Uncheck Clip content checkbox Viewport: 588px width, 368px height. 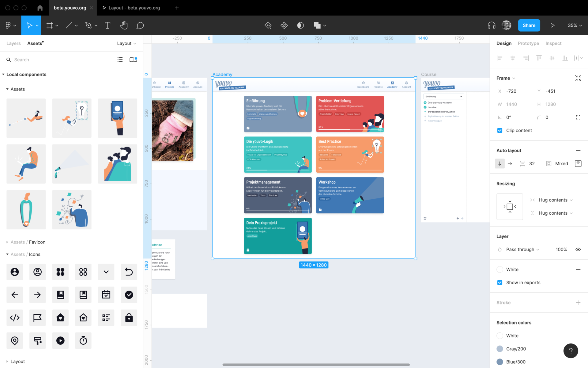500,130
